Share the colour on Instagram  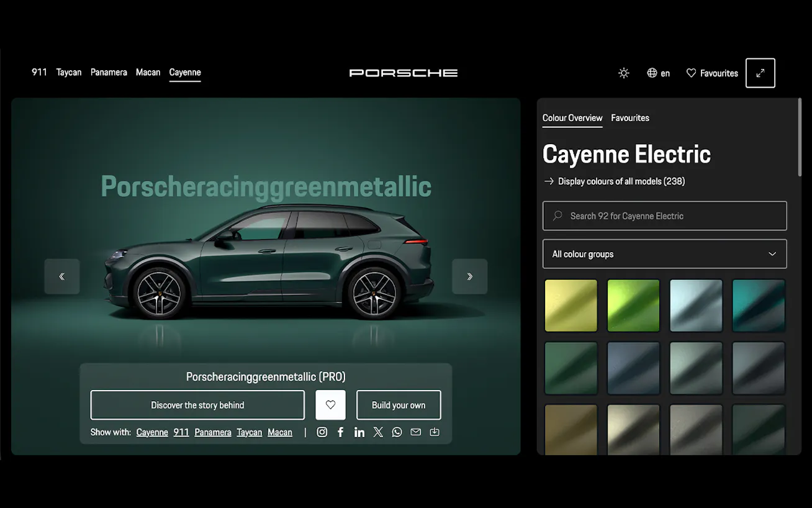coord(322,432)
